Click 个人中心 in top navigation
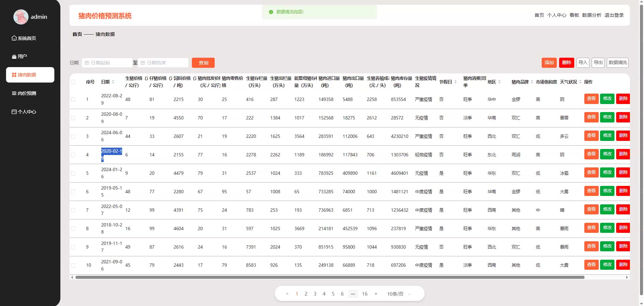644x306 pixels. tap(556, 15)
